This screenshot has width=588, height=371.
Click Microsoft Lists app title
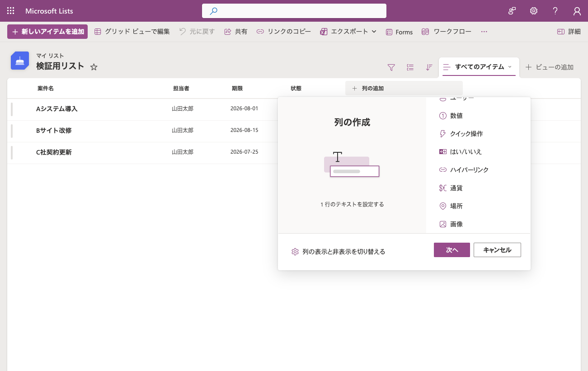tap(49, 11)
